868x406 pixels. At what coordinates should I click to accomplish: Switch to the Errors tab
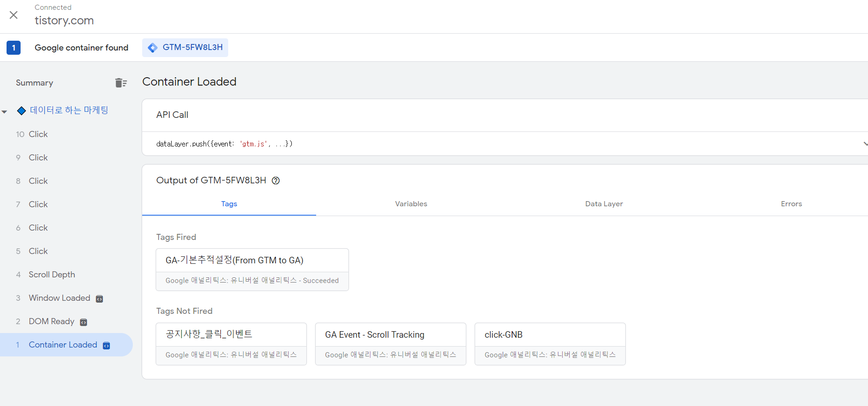coord(791,204)
